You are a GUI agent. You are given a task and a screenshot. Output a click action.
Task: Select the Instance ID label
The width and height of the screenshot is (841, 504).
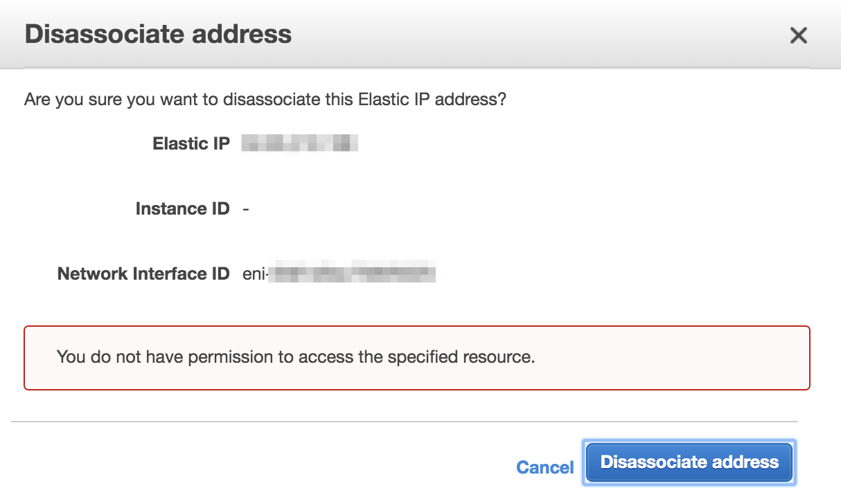pos(182,208)
